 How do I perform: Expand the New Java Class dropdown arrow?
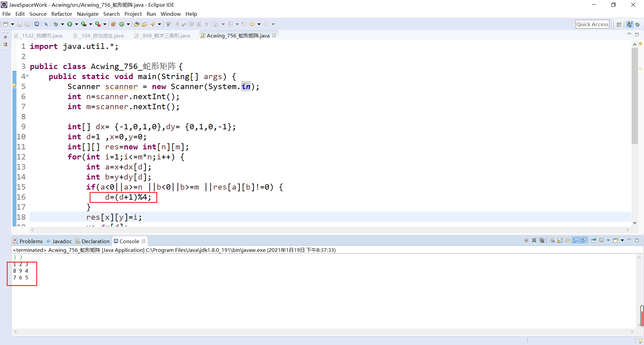coord(128,24)
